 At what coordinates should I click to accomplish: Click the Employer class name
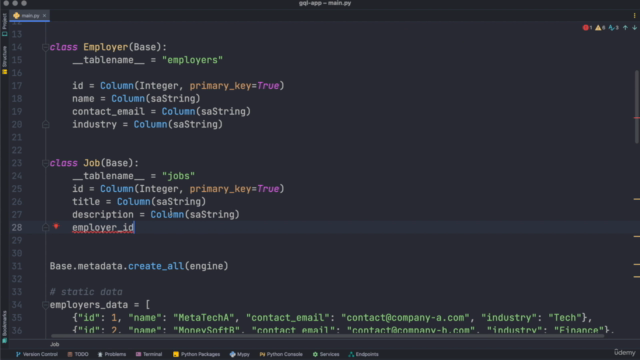(x=106, y=47)
